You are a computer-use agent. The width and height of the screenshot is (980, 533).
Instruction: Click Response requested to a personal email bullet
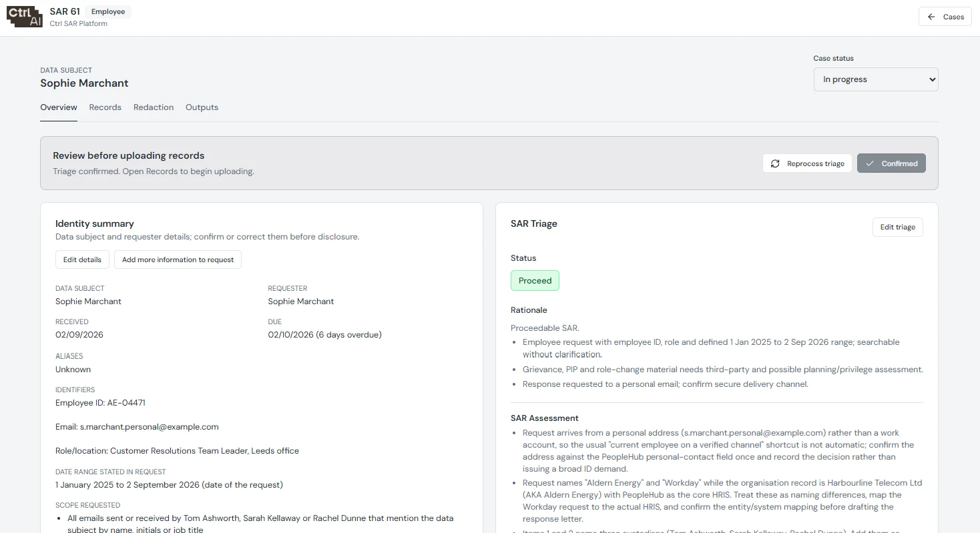pos(666,384)
